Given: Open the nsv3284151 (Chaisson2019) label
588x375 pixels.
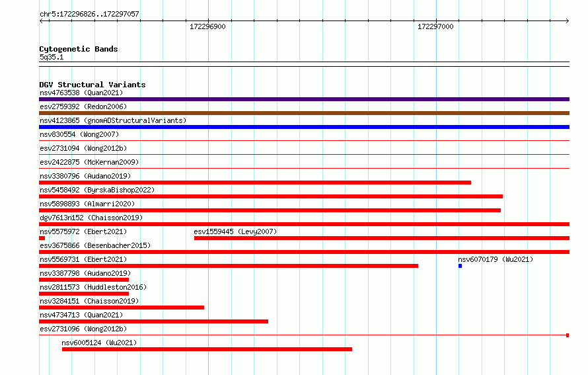Looking at the screenshot, I should 89,301.
